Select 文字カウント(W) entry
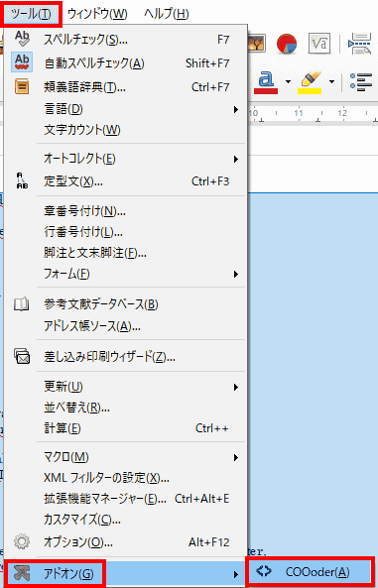 point(125,131)
